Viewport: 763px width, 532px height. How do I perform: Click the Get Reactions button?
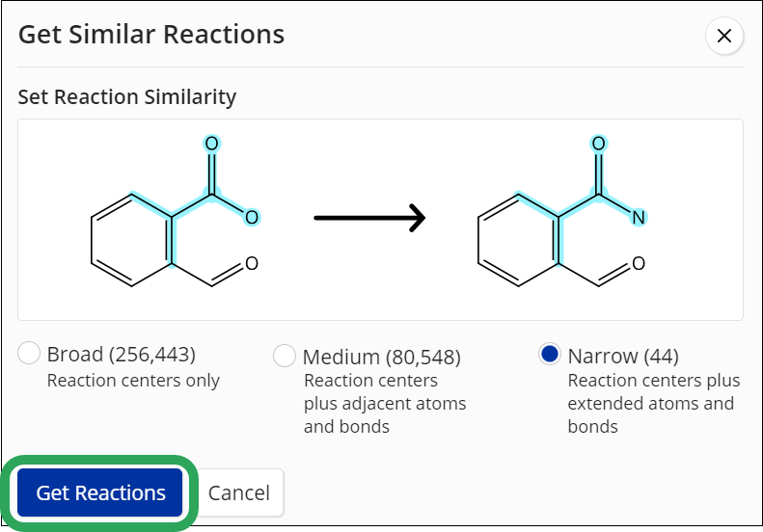(99, 492)
